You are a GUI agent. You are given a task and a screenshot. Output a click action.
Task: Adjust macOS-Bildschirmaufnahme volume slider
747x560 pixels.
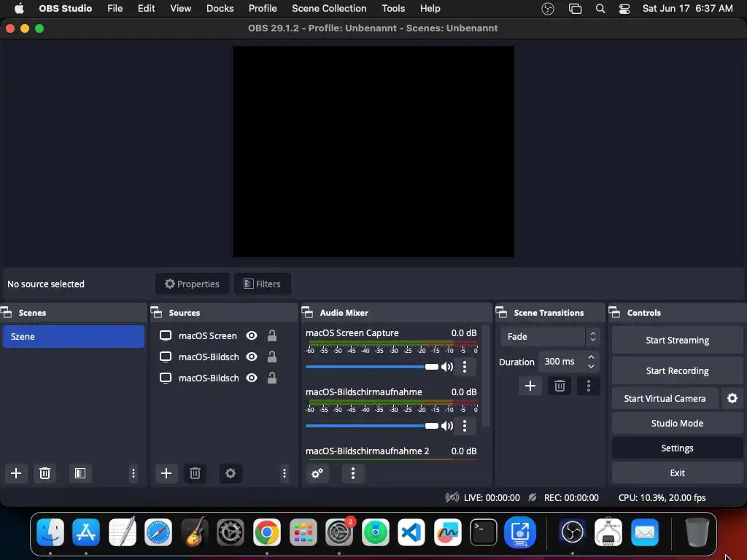coord(371,426)
